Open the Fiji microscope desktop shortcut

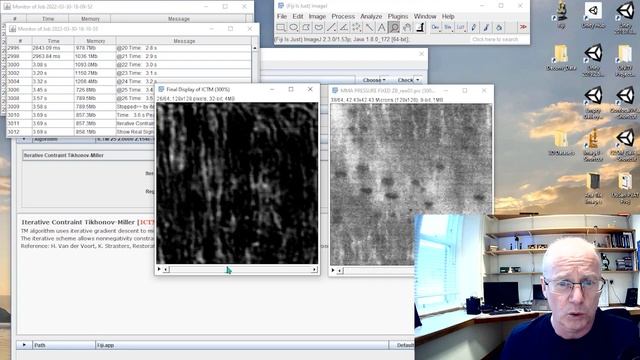point(561,14)
